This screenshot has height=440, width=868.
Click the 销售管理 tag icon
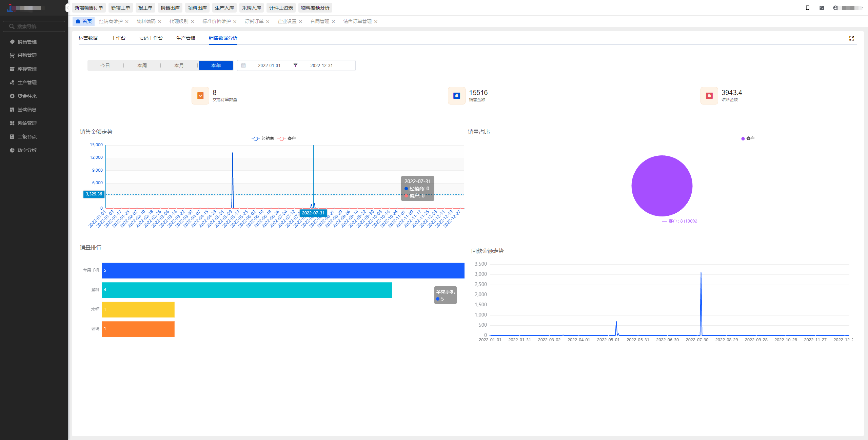12,42
